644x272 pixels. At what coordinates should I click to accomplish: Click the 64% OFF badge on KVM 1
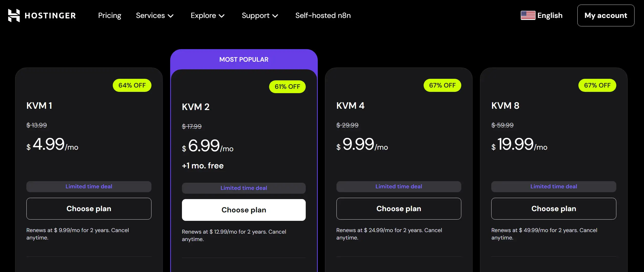(x=132, y=85)
